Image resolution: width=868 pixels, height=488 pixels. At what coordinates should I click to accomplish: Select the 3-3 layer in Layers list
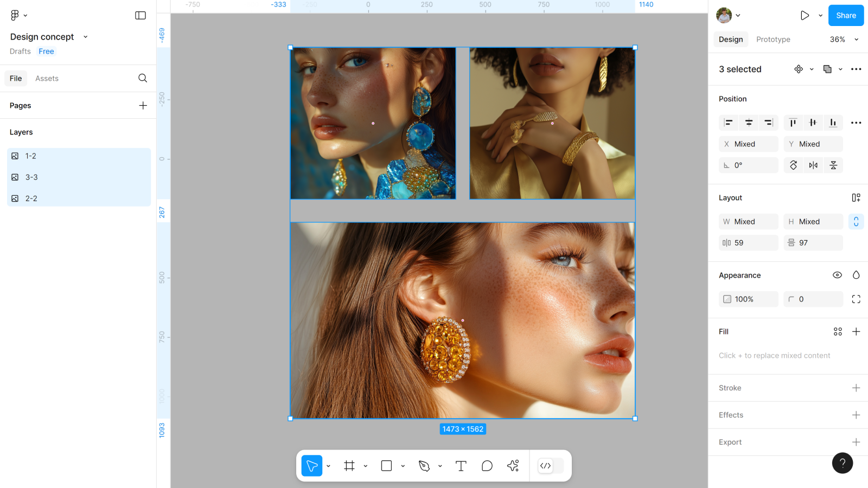click(31, 177)
